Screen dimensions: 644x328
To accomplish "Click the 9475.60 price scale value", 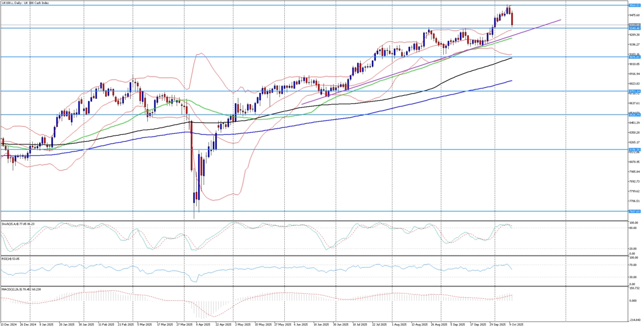I will (x=634, y=16).
